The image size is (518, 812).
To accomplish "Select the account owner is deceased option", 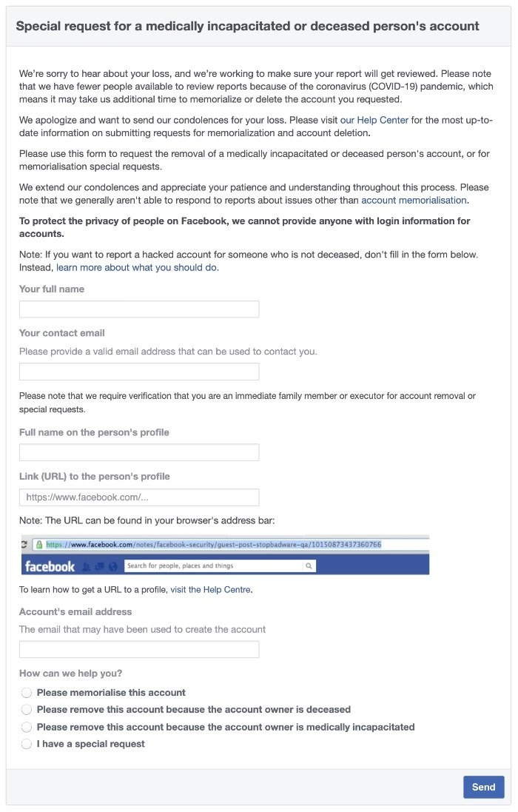I will tap(27, 709).
